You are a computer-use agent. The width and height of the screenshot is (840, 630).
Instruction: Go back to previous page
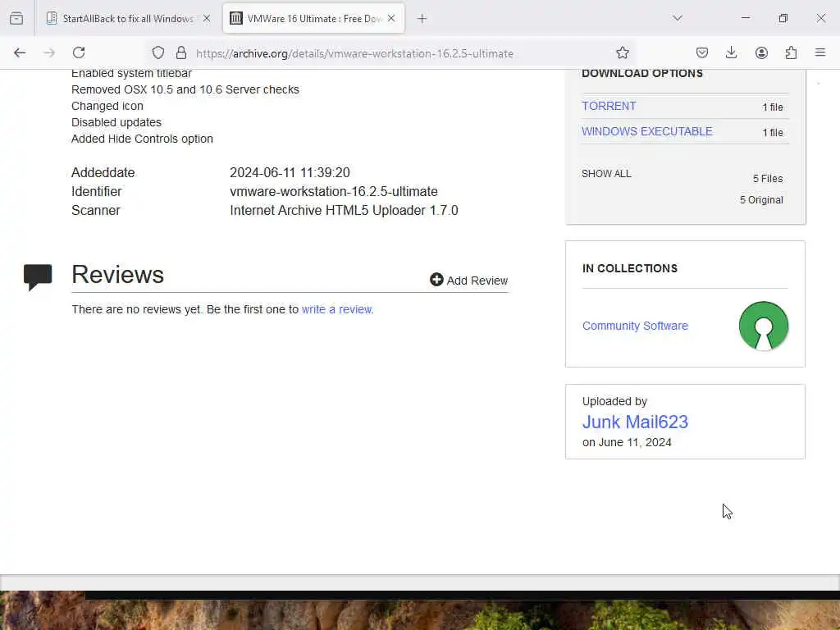[x=20, y=52]
